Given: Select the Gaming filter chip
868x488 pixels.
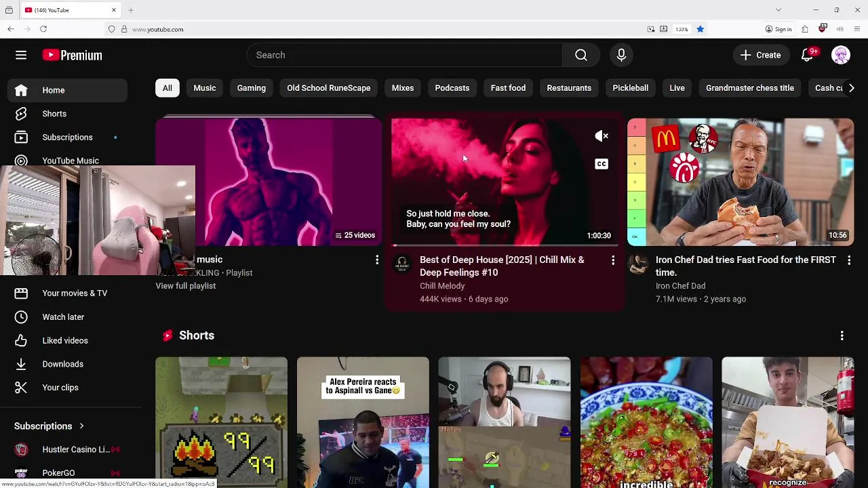Looking at the screenshot, I should (252, 88).
